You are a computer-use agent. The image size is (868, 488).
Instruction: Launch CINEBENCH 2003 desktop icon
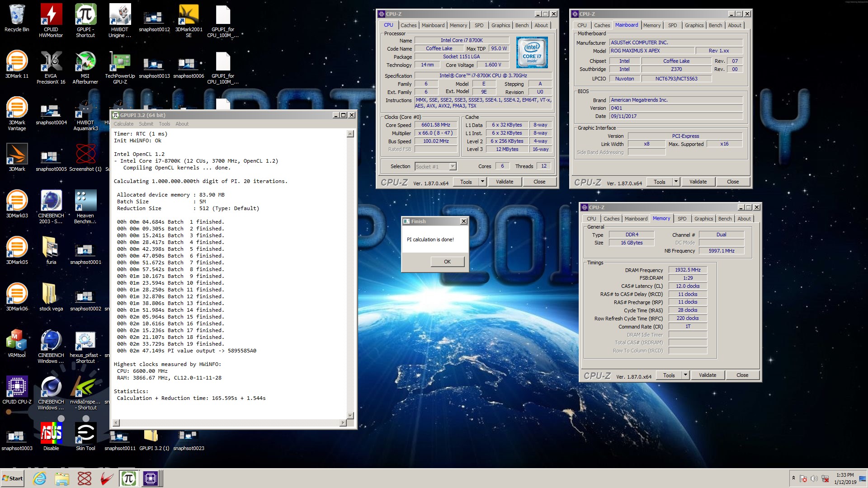point(51,207)
